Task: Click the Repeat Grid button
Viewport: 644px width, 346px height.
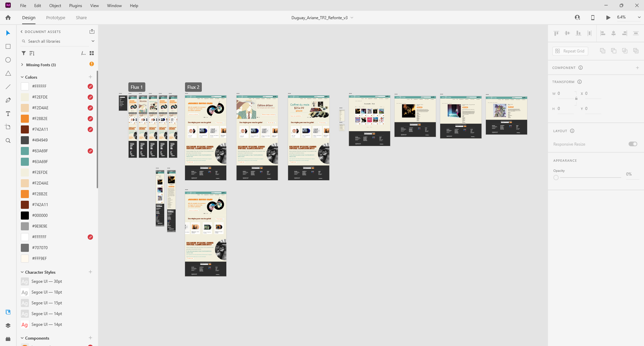Action: pyautogui.click(x=570, y=51)
